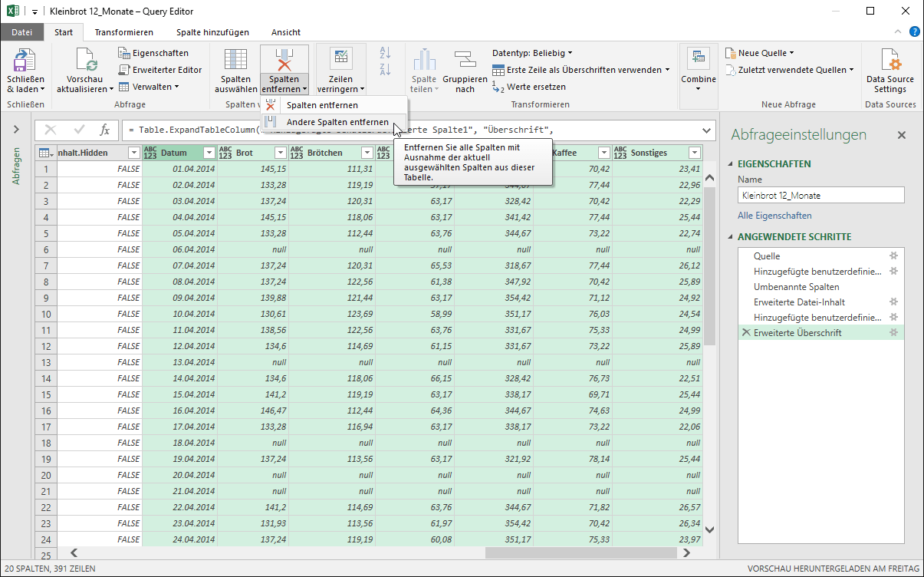Delete the Erweiterte Überschrift step with X
The height and width of the screenshot is (577, 924).
pos(745,332)
